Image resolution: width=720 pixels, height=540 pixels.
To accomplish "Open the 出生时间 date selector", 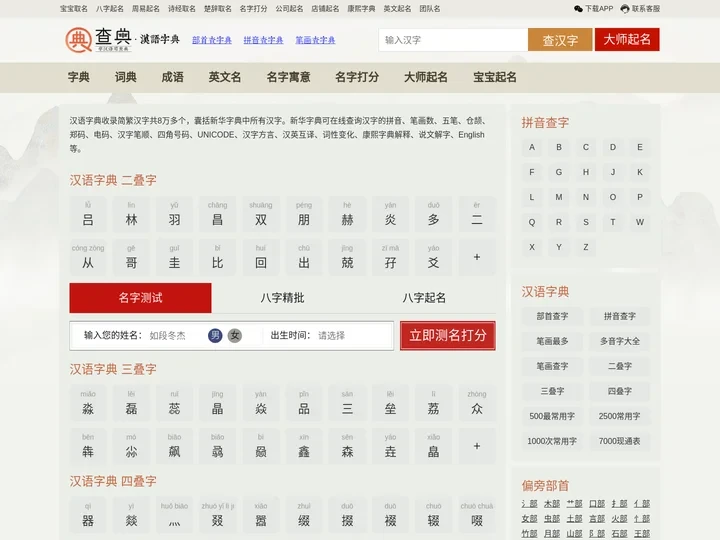I will (x=331, y=336).
